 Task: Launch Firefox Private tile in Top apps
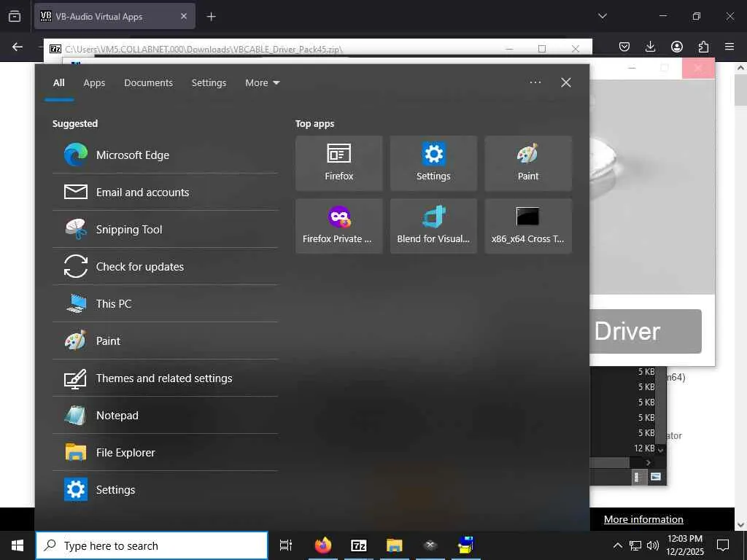[x=338, y=226]
